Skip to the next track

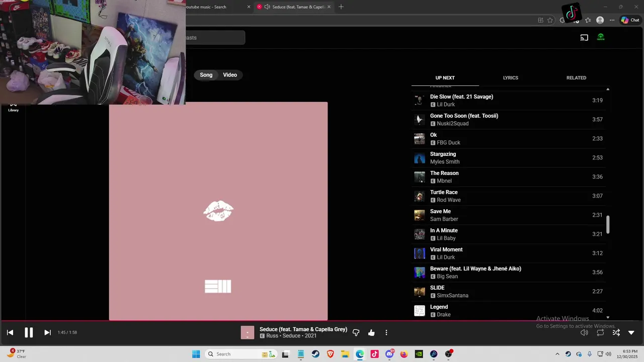(x=47, y=332)
